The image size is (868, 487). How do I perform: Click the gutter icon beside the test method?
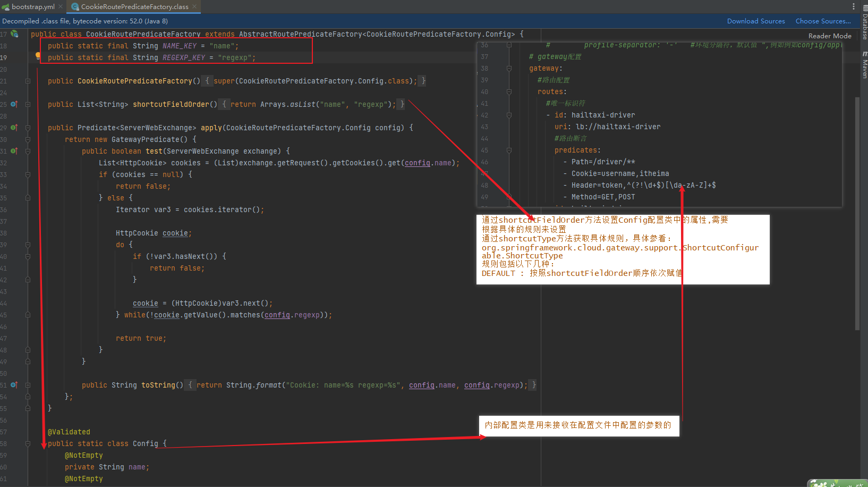click(x=14, y=151)
